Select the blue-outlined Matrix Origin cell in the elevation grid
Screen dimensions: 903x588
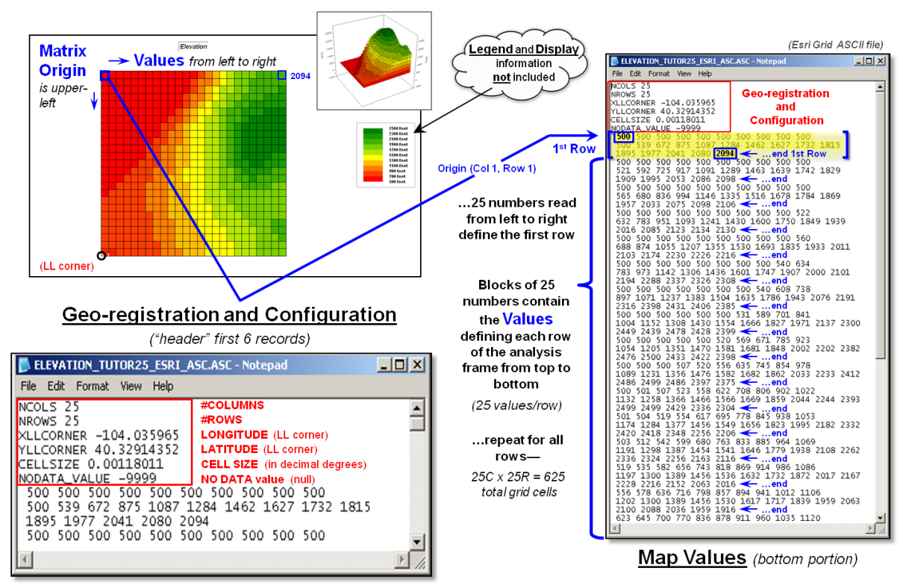coord(105,75)
